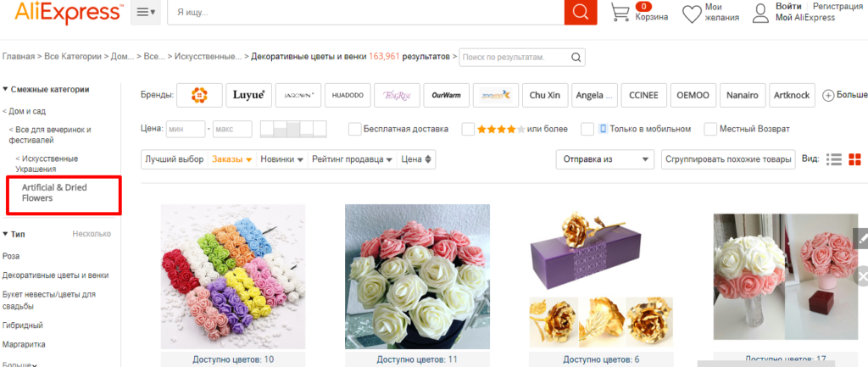Screen dimensions: 868x367
Task: Open the categories hamburger menu dropdown
Action: tap(145, 13)
